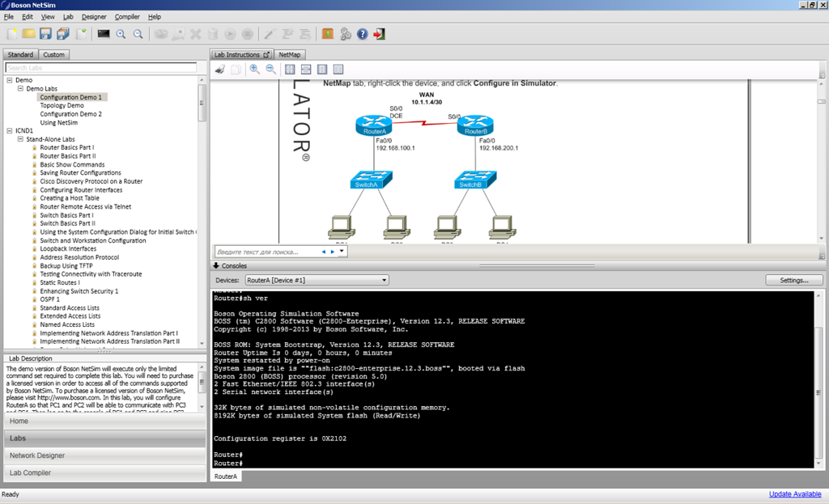The image size is (829, 504).
Task: Select Static Routes I lab
Action: click(x=60, y=282)
